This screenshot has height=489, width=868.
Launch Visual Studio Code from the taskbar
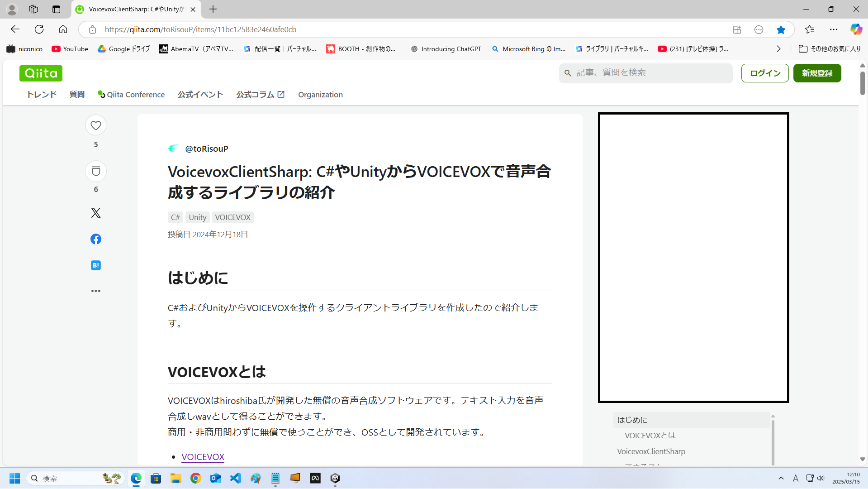click(x=236, y=478)
